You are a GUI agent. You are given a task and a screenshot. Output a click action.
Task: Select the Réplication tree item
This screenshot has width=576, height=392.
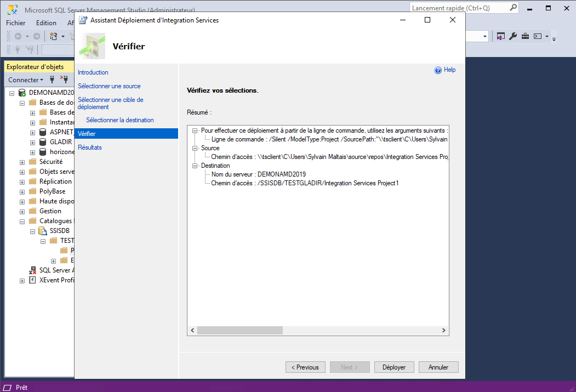click(55, 181)
